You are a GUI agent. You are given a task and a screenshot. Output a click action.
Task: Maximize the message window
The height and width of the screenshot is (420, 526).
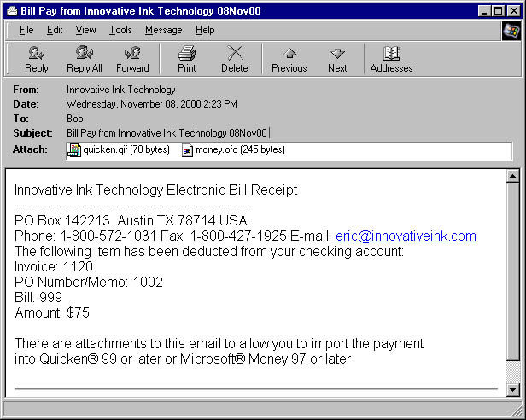tap(498, 11)
